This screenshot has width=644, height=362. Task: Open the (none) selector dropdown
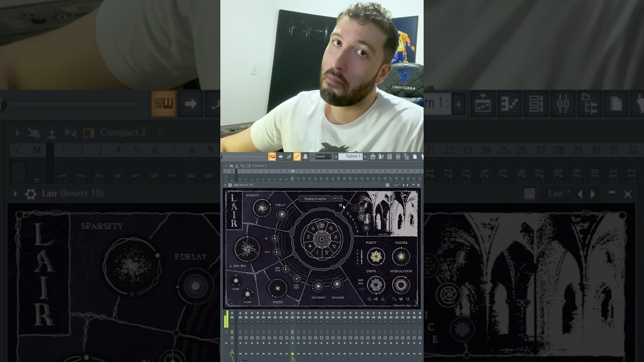click(x=323, y=157)
